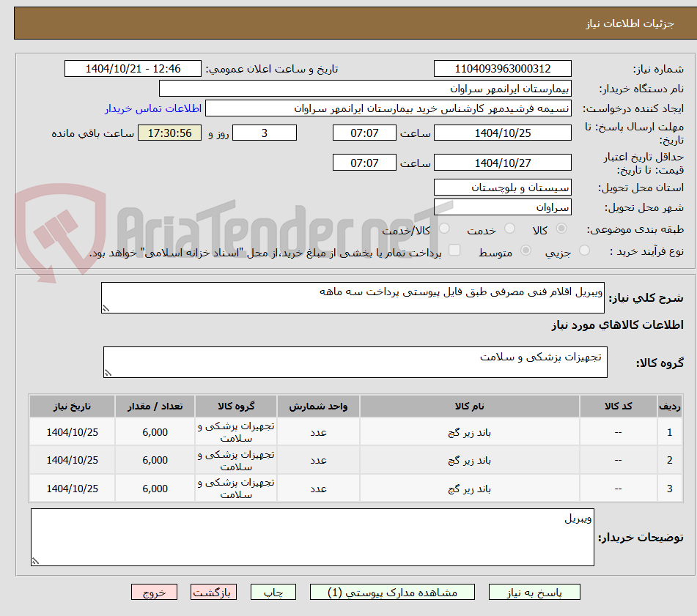Click the بازگشت back button
Viewport: 697px width, 616px height.
213,593
